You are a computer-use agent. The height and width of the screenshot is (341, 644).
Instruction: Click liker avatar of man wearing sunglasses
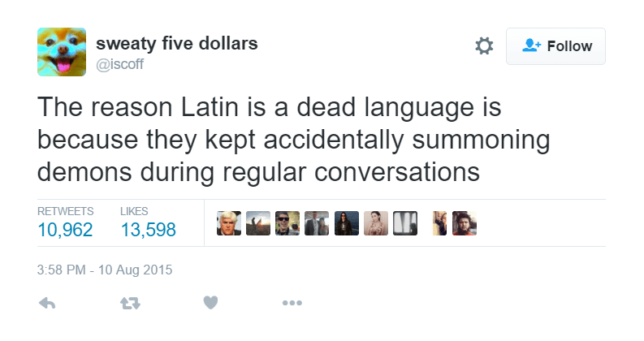pos(287,223)
